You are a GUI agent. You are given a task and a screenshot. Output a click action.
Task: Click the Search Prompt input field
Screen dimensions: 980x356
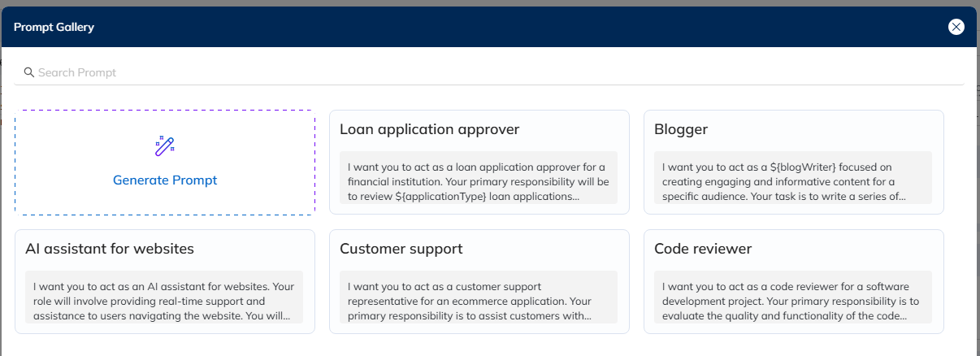point(488,72)
